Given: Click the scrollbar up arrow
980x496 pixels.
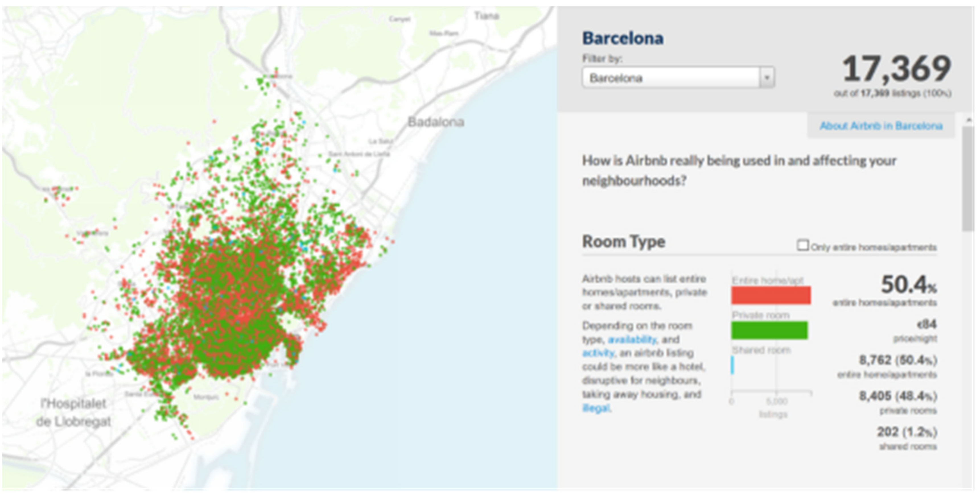Looking at the screenshot, I should [968, 120].
